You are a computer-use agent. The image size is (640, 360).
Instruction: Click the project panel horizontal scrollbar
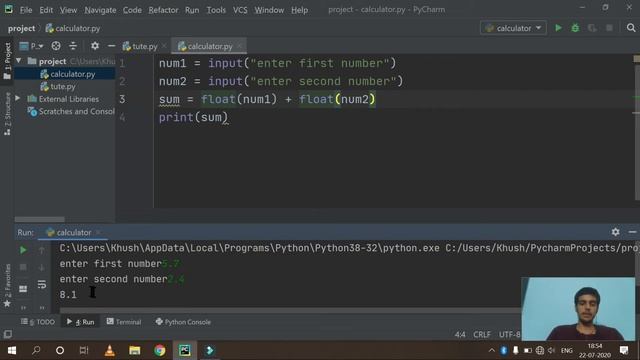(x=40, y=219)
